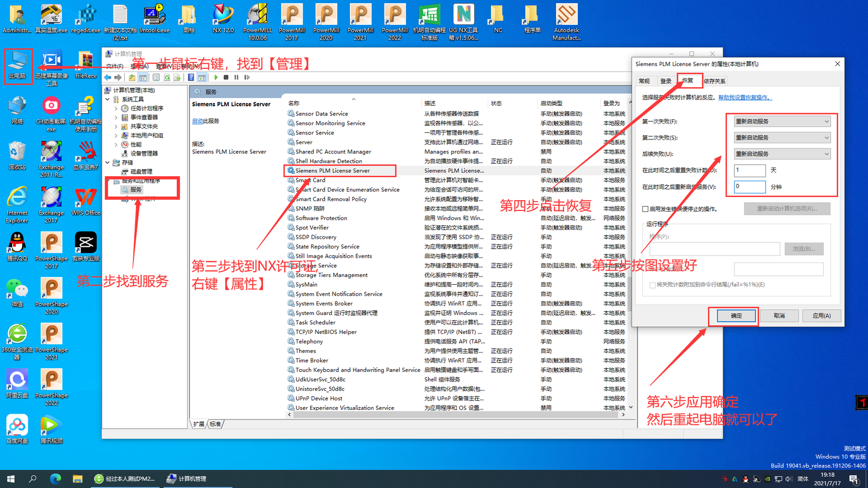Click the Cancel (取消) button in properties dialog
Screen dimensions: 868x488
[x=779, y=316]
